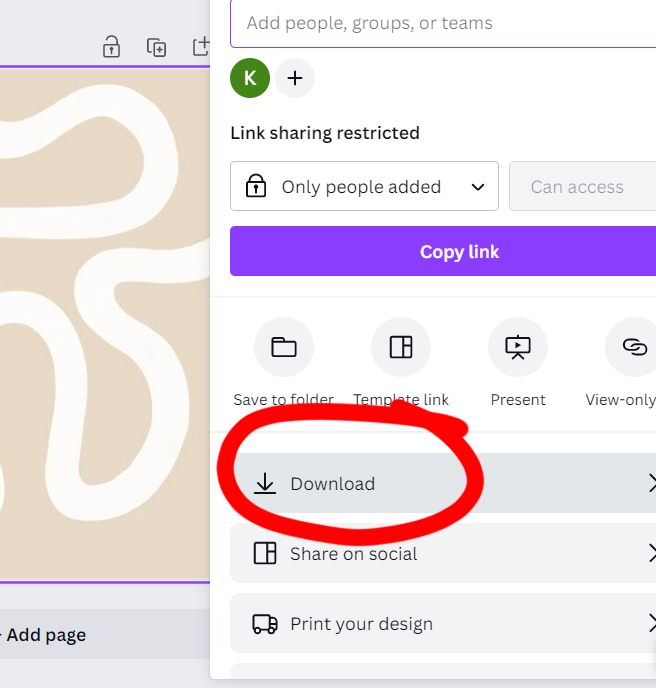Click the duplicate page icon above canvas

pos(156,47)
